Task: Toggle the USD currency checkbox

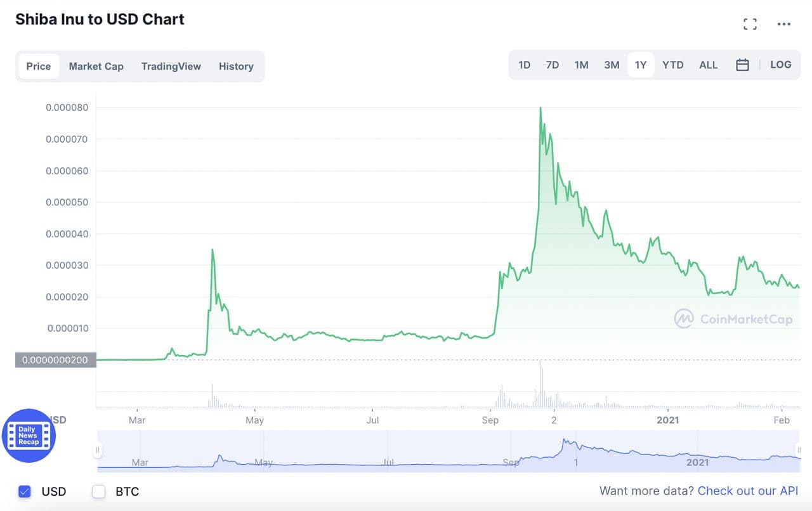Action: (x=25, y=491)
